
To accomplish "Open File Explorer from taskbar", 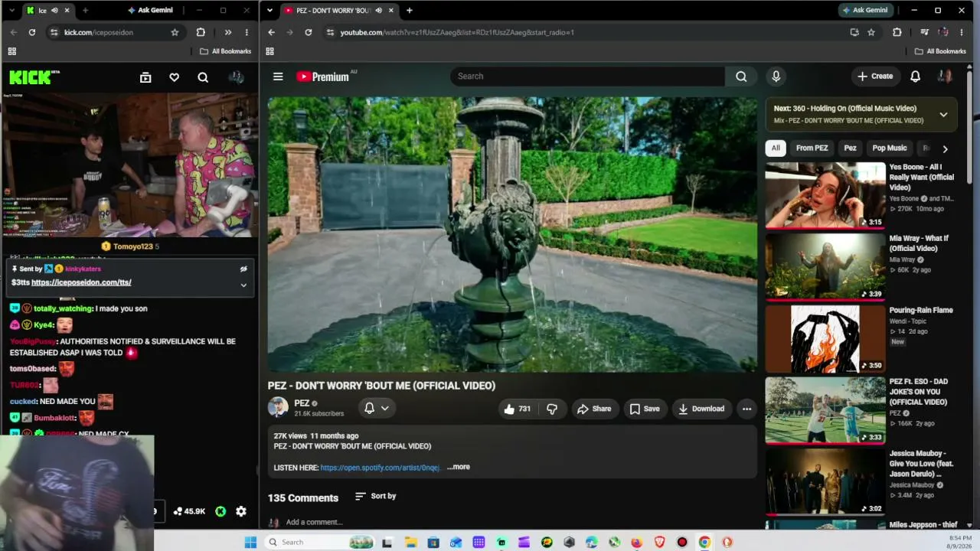I will pyautogui.click(x=411, y=543).
